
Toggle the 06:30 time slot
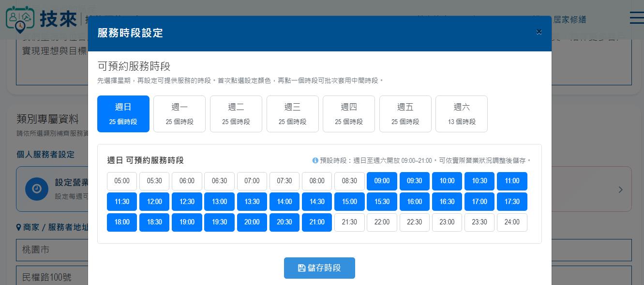coord(219,181)
